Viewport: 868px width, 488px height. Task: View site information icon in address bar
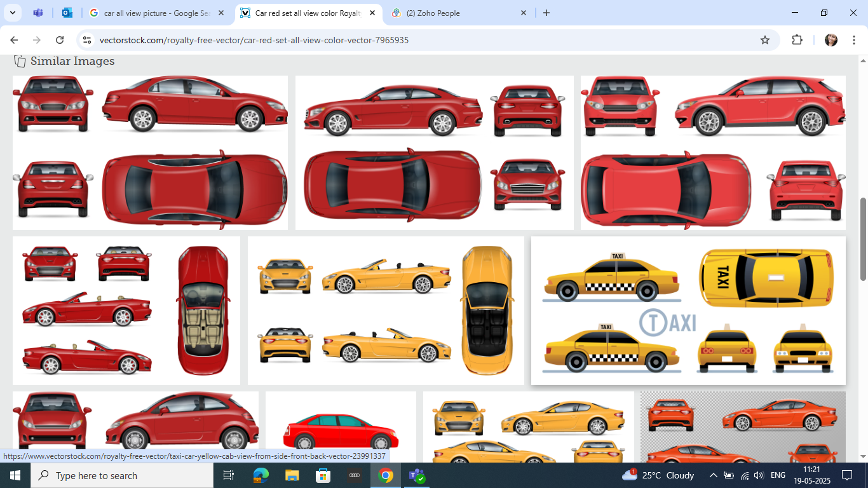click(88, 40)
